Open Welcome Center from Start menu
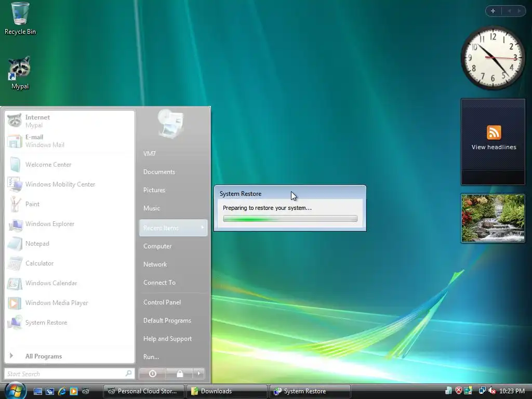 click(x=70, y=165)
